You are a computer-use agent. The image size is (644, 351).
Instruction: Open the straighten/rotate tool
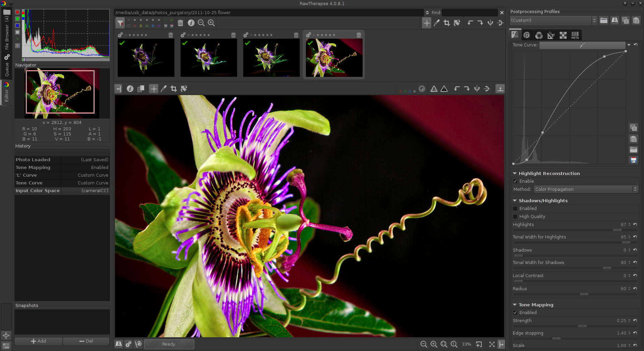184,89
